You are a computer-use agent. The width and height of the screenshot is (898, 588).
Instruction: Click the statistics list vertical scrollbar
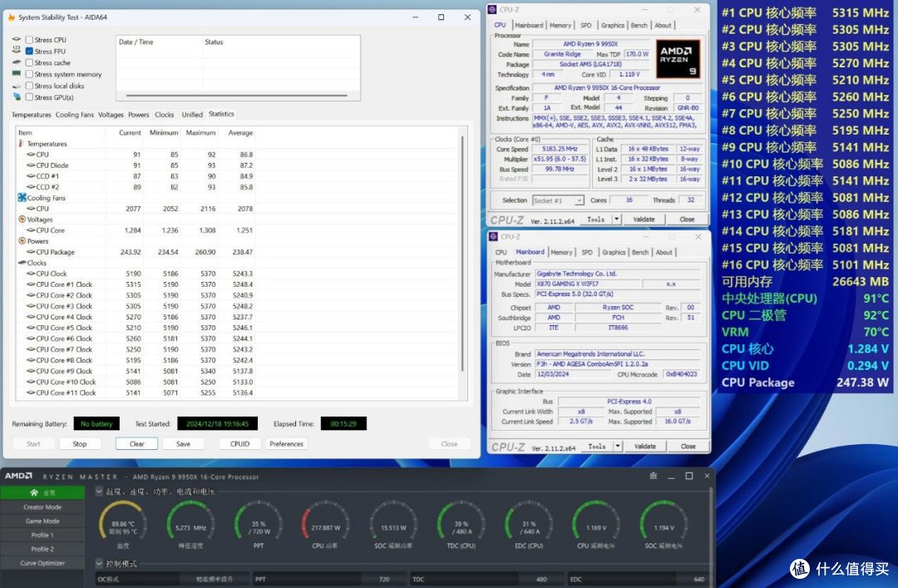[x=462, y=252]
